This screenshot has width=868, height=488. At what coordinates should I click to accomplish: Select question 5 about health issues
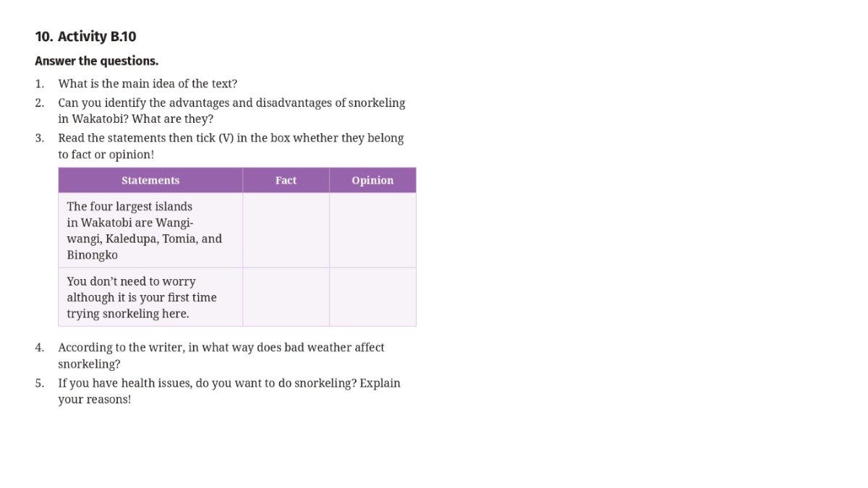pos(229,391)
